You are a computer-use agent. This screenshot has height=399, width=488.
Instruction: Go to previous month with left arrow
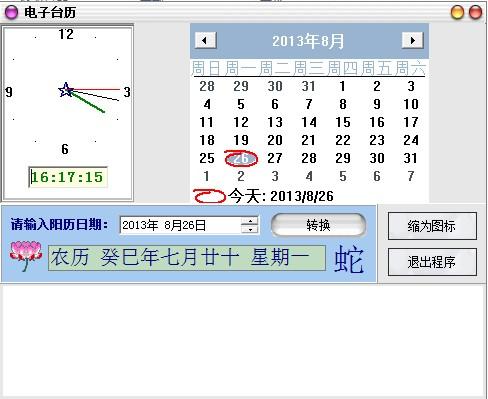205,40
